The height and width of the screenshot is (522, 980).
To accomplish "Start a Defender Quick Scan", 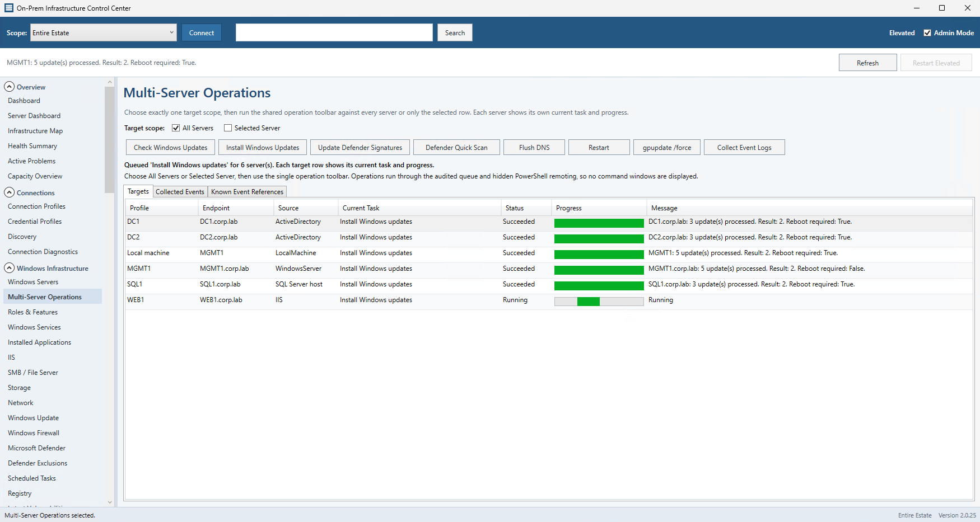I will click(x=456, y=147).
